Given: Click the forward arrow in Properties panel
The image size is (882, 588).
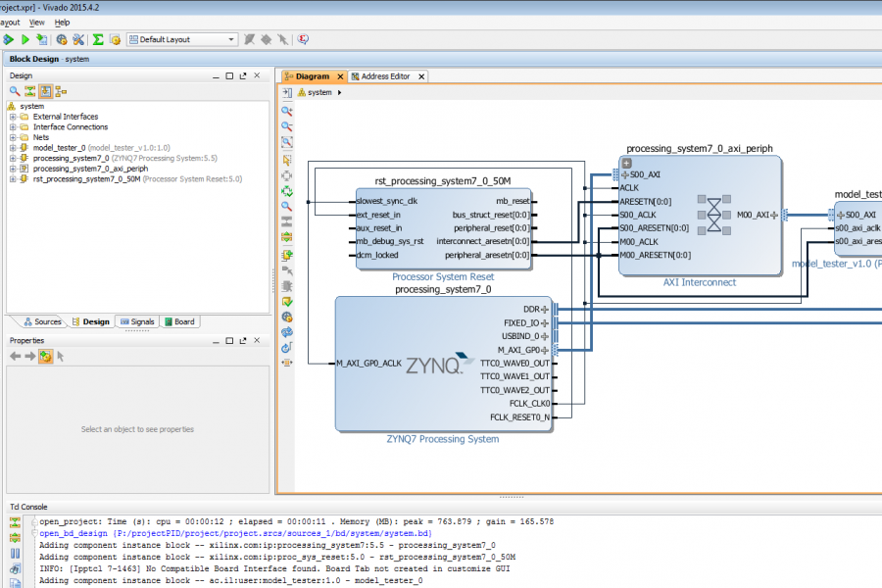Looking at the screenshot, I should tap(29, 356).
